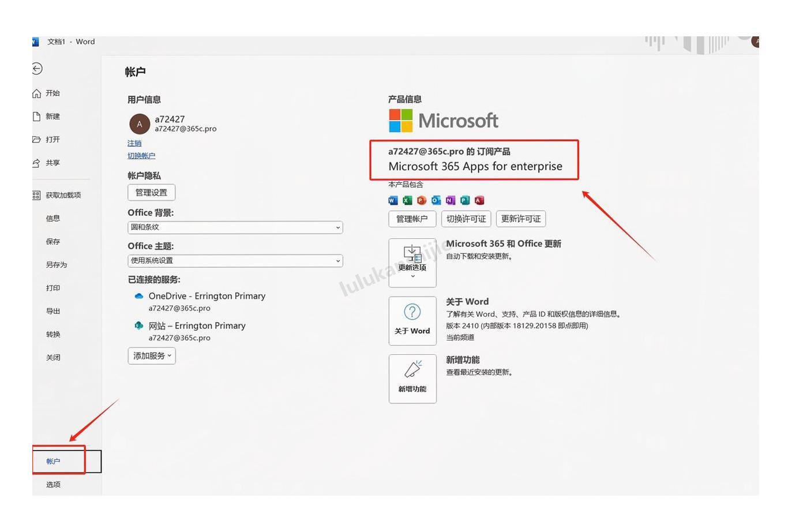This screenshot has height=532, width=792.
Task: Click the 更新许可证 button
Action: click(x=521, y=219)
